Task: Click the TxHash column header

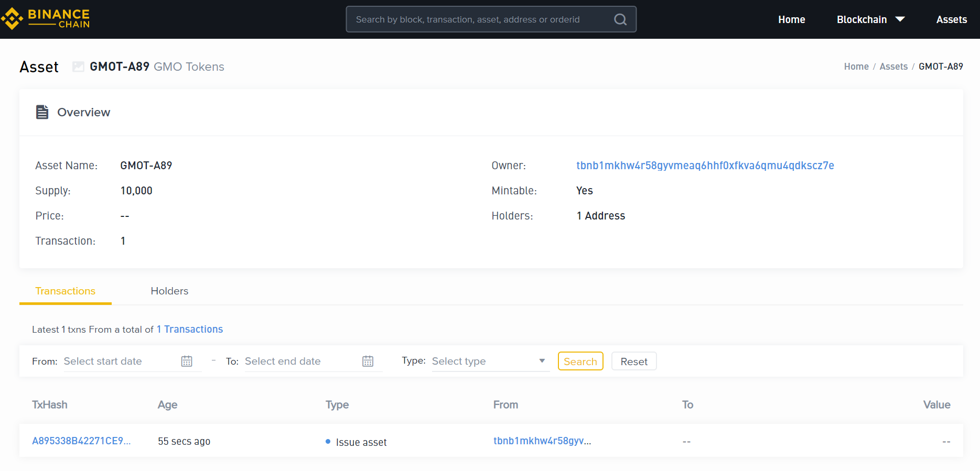Action: tap(50, 404)
